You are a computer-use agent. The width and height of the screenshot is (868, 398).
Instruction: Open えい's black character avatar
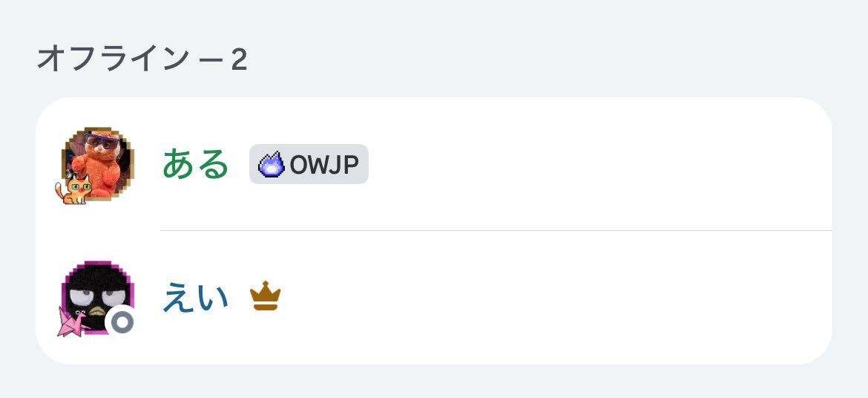point(96,293)
